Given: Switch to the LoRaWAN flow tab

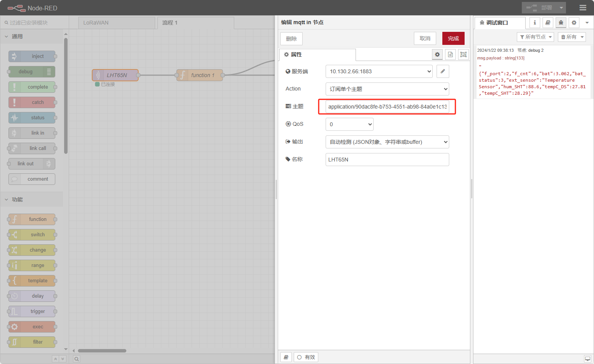Looking at the screenshot, I should point(116,23).
